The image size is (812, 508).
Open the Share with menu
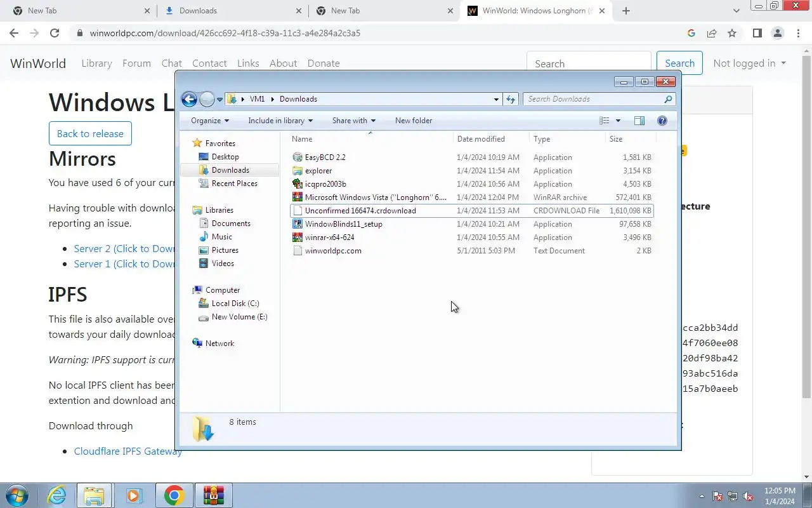pyautogui.click(x=354, y=121)
